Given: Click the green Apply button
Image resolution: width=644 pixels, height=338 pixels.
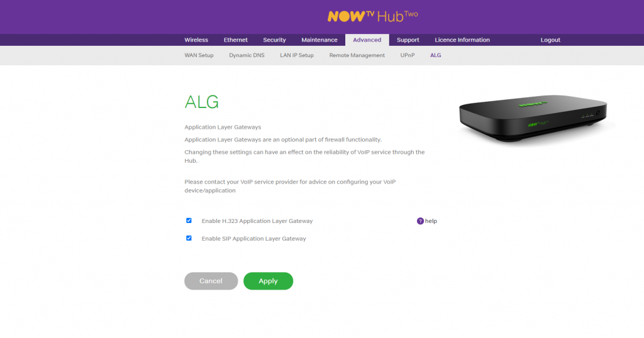Looking at the screenshot, I should 268,281.
